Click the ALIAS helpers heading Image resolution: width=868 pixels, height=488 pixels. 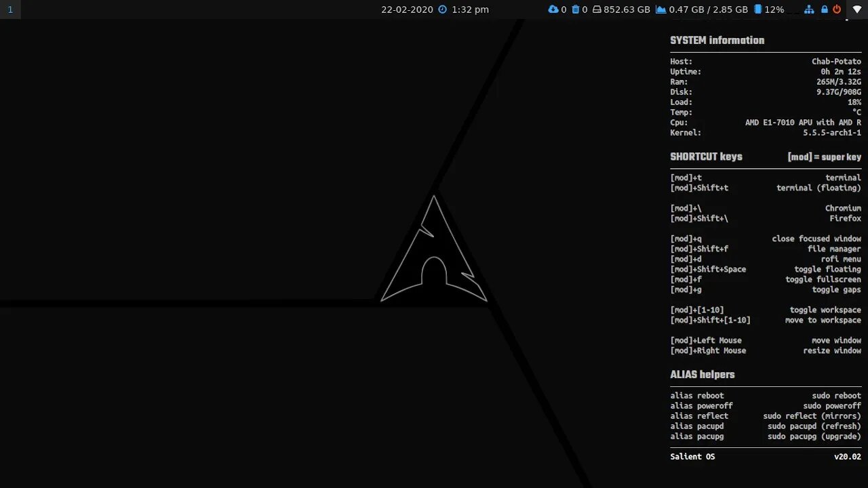click(703, 374)
